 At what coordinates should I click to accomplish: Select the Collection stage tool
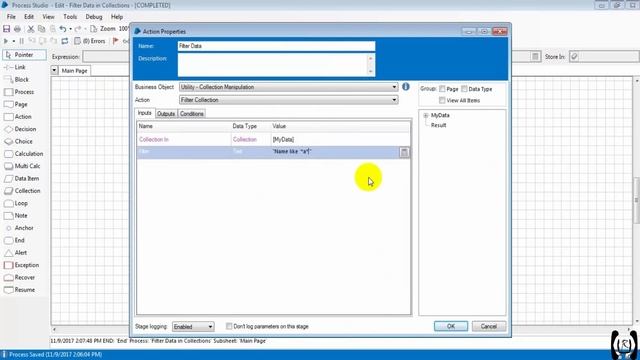click(x=22, y=191)
